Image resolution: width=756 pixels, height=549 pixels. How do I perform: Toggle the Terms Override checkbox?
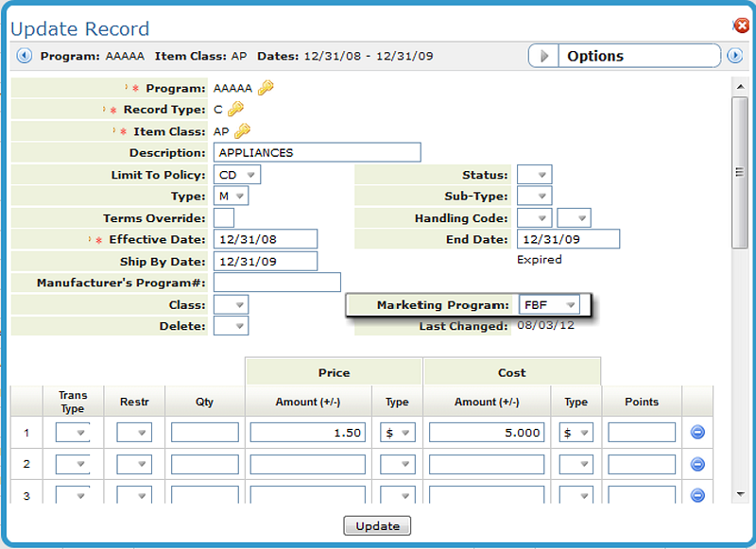click(x=224, y=217)
